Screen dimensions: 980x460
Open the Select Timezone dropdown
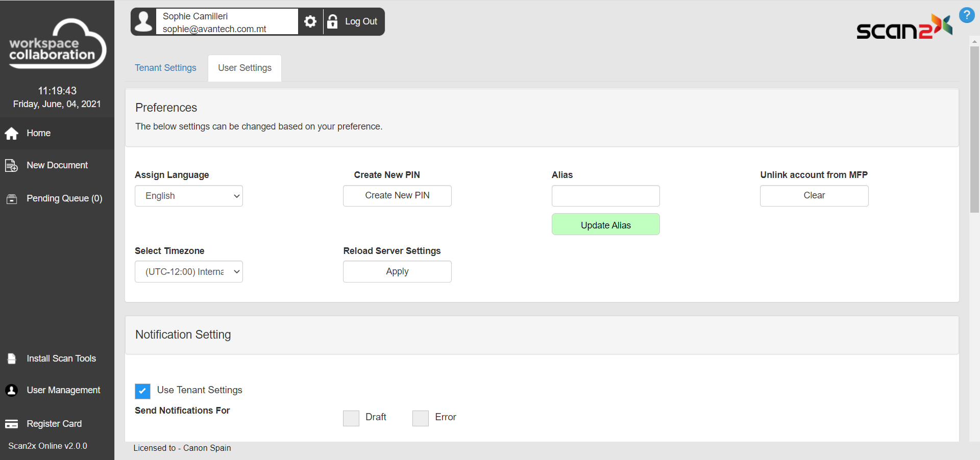(x=189, y=272)
